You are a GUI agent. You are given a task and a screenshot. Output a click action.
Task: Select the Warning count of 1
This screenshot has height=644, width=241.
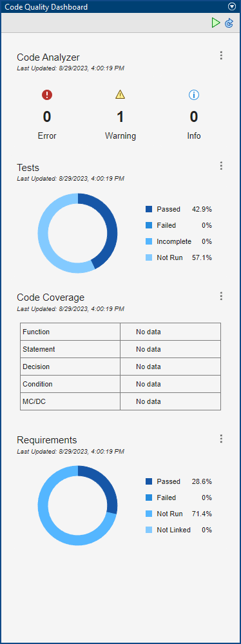(x=120, y=117)
